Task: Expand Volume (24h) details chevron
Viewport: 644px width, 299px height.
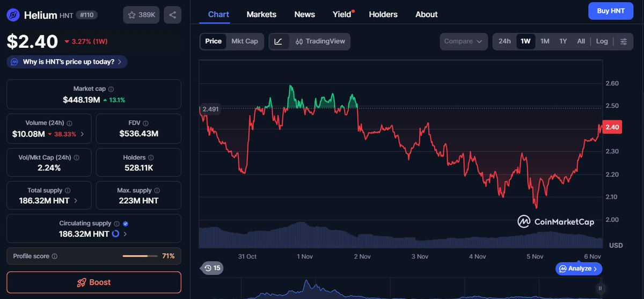Action: point(82,134)
